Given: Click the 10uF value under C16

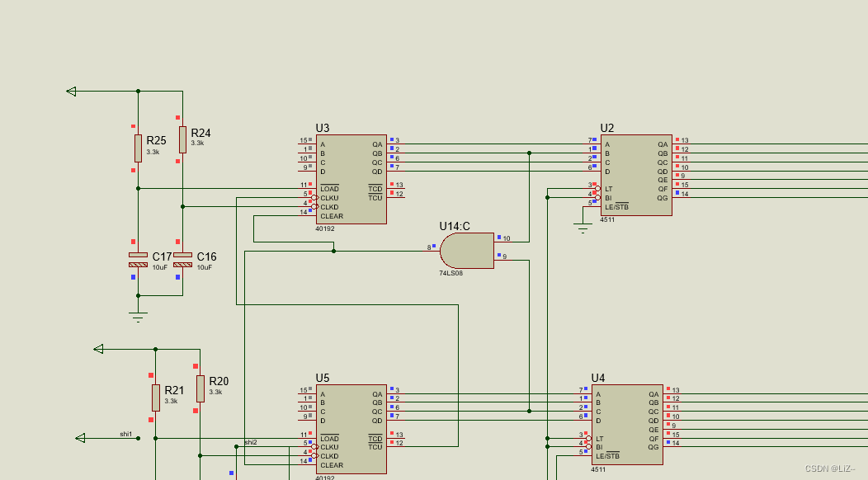Looking at the screenshot, I should tap(205, 267).
